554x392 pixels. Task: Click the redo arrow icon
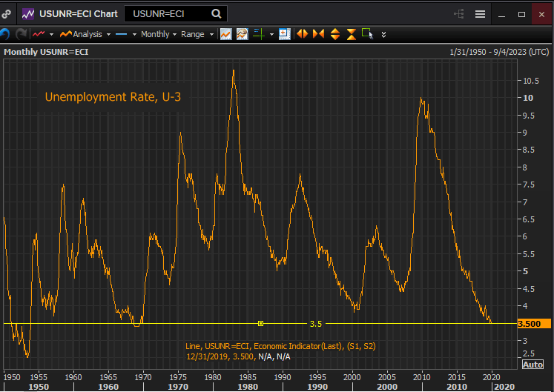[21, 34]
